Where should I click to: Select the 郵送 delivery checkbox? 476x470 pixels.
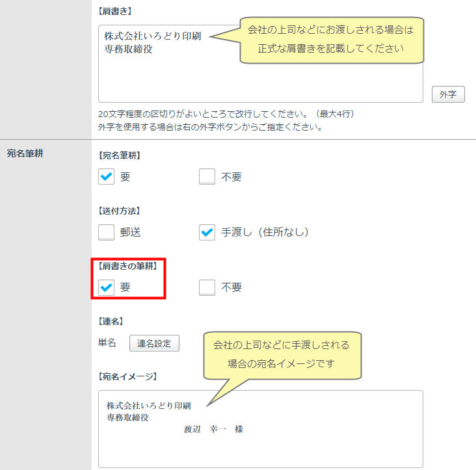(107, 232)
